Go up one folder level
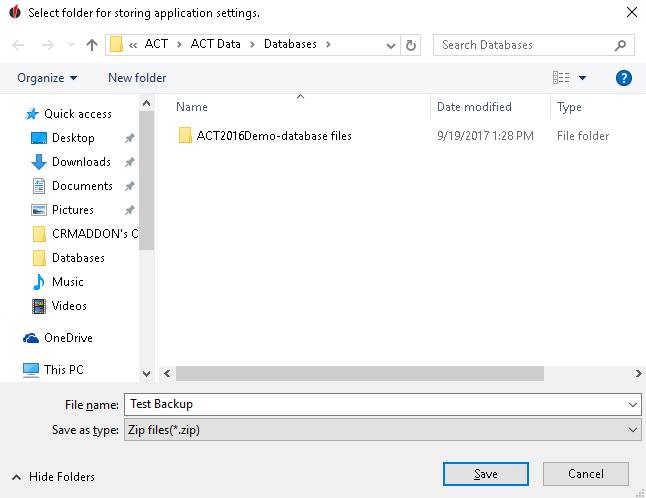The height and width of the screenshot is (498, 646). [92, 44]
